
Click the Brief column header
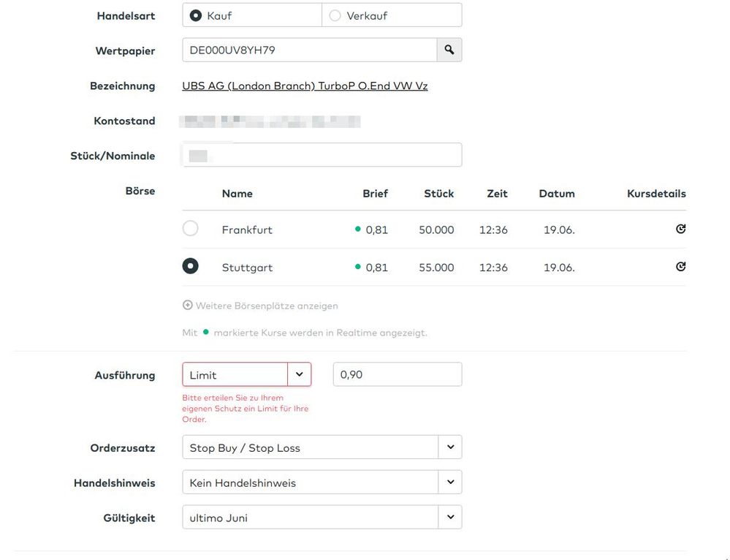coord(375,194)
